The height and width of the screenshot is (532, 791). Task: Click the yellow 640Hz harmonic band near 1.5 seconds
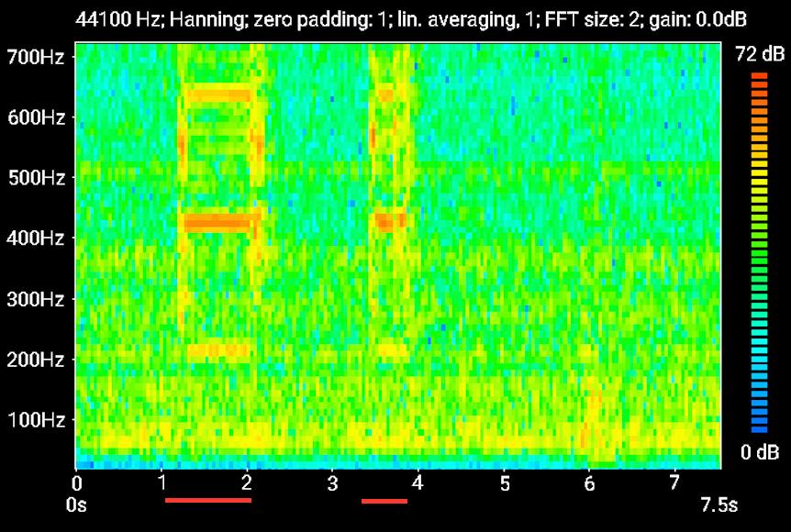[219, 94]
